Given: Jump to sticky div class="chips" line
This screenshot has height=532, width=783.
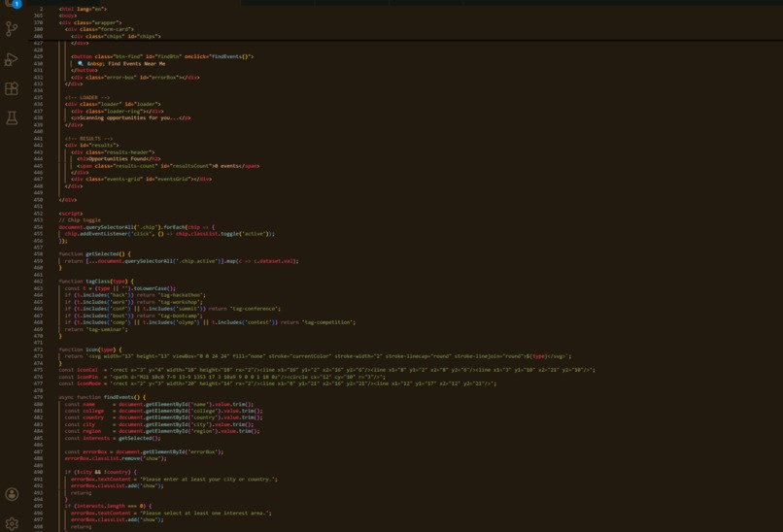Looking at the screenshot, I should point(116,36).
